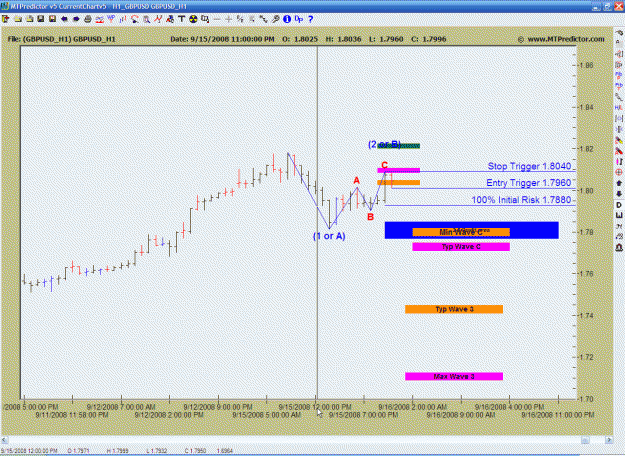Click the 'O: 1.8025' open value in header
The height and width of the screenshot is (456, 625).
click(x=300, y=39)
